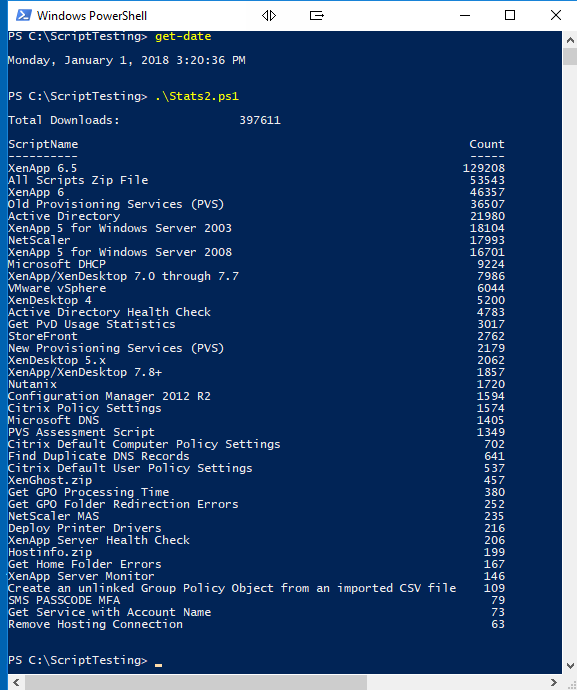Click Deploy Printer Drivers row
Image resolution: width=577 pixels, height=690 pixels.
256,529
